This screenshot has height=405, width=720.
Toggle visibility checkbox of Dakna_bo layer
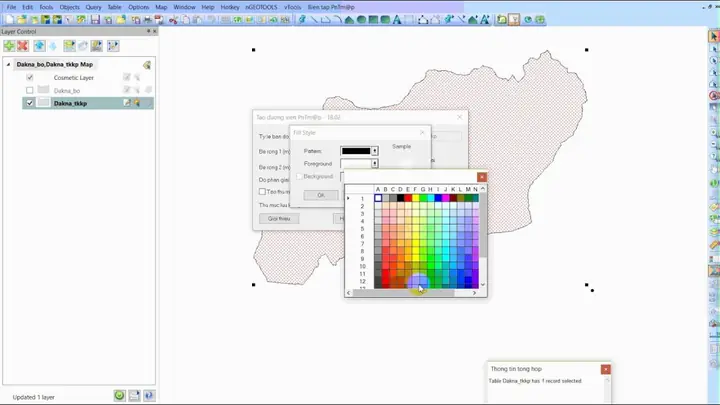pyautogui.click(x=30, y=90)
